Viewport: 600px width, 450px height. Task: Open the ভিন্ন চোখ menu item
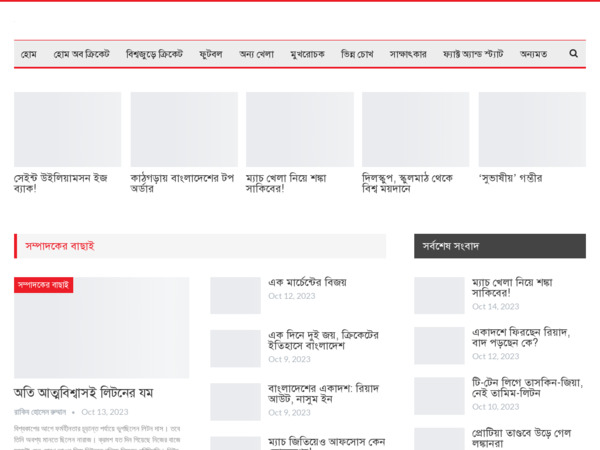(x=357, y=54)
